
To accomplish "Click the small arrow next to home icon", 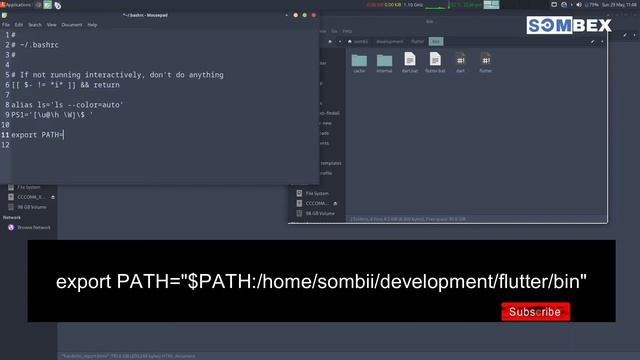I will (x=340, y=42).
